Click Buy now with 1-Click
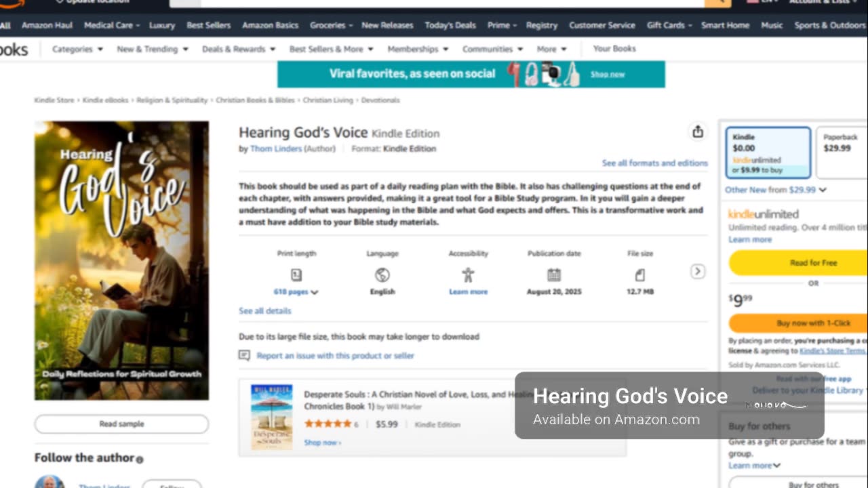Viewport: 868px width, 488px height. click(x=798, y=323)
